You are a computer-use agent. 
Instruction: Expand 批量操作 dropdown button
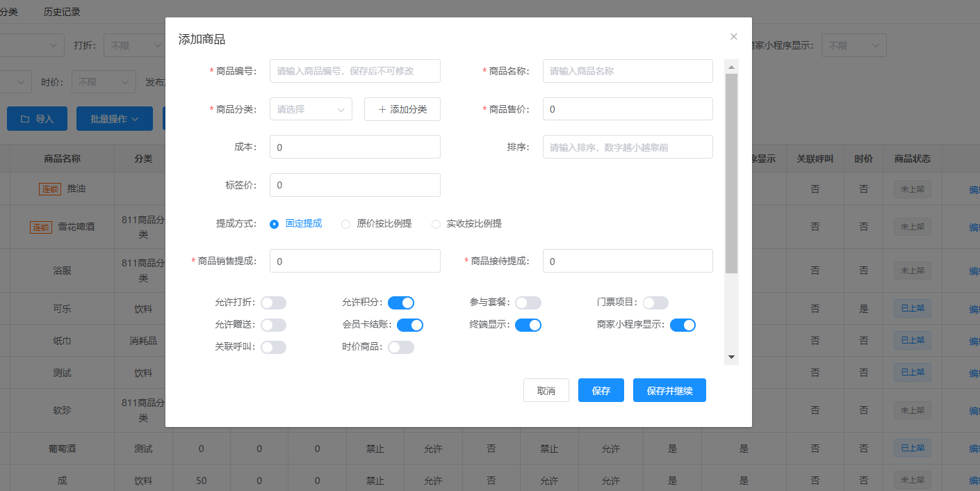(x=115, y=119)
